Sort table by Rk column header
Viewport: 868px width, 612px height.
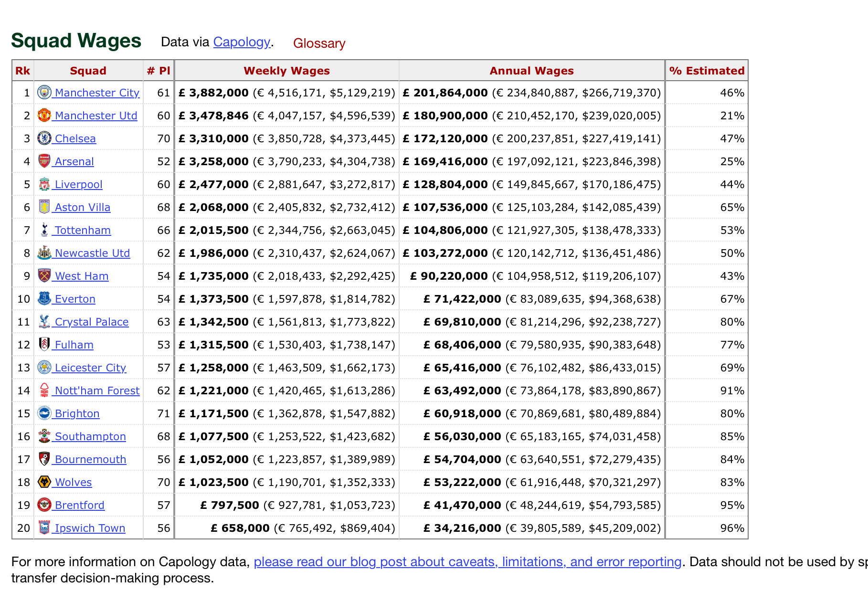tap(23, 71)
